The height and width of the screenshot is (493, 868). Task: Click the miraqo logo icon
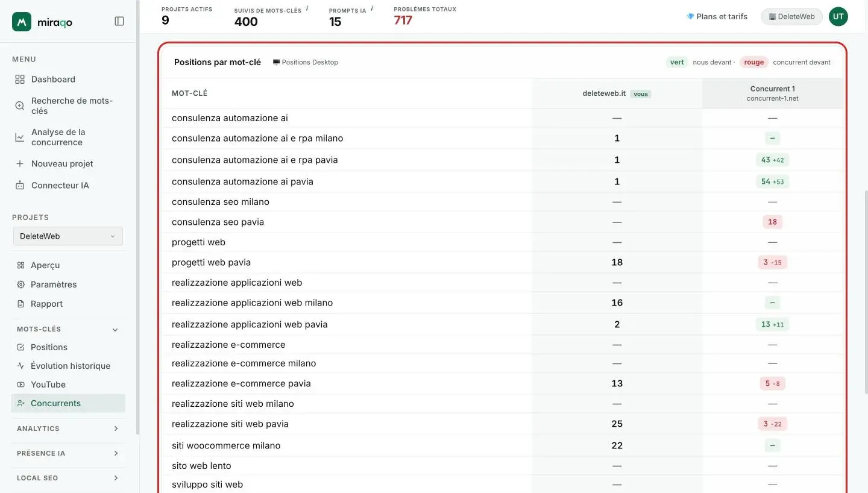(22, 22)
